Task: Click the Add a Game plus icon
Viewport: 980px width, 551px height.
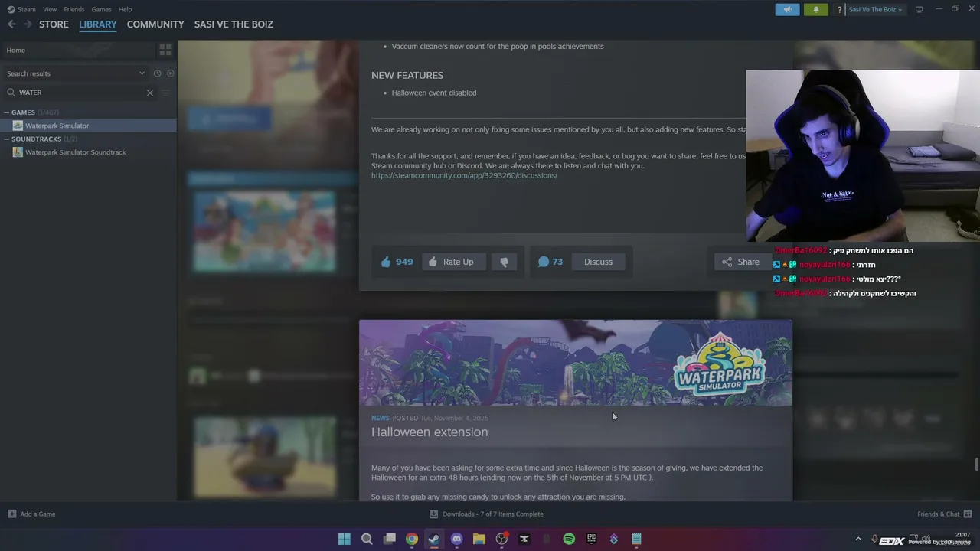Action: (x=12, y=514)
